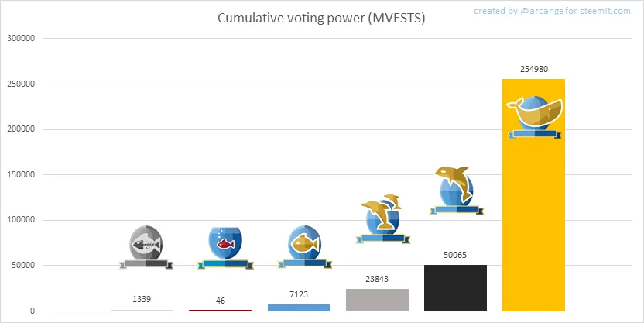Click the data label 254980
The width and height of the screenshot is (644, 323).
point(534,69)
